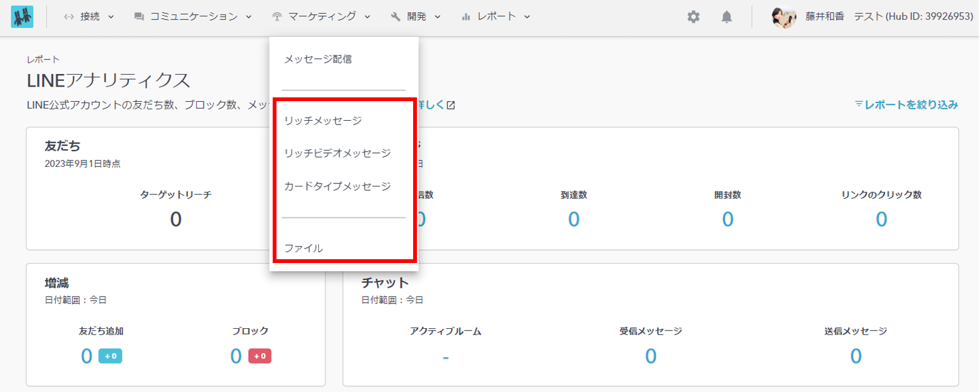
Task: Click the red +0 block badge
Action: [x=260, y=357]
